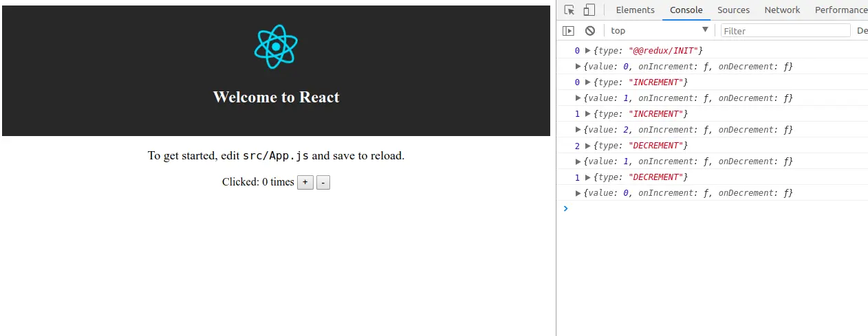The height and width of the screenshot is (336, 868).
Task: Increment the counter with the + button
Action: [305, 183]
